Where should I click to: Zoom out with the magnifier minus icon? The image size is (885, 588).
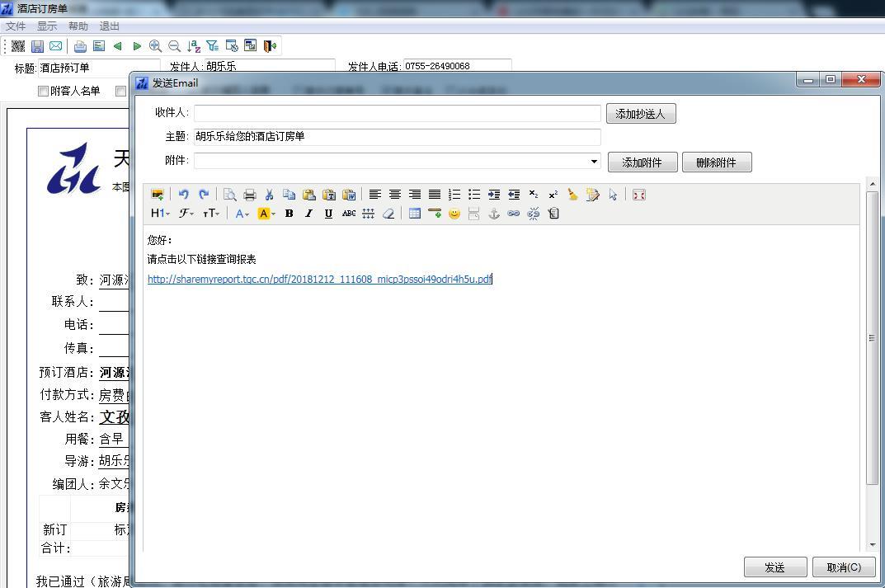[x=174, y=46]
